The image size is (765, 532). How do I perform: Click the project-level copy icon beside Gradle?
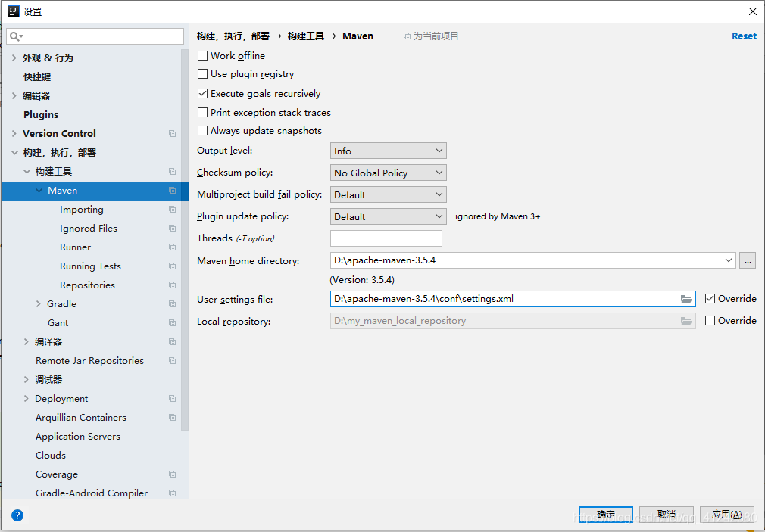click(x=172, y=303)
